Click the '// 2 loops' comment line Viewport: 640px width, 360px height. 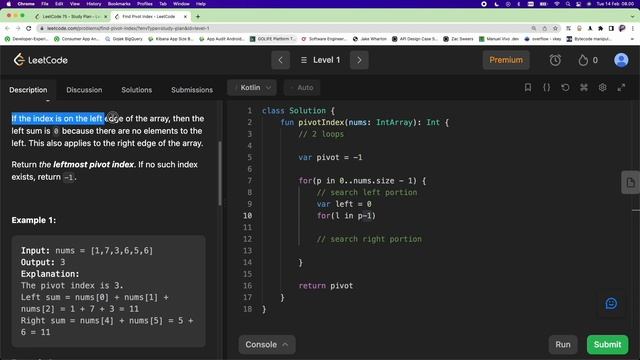pos(321,134)
